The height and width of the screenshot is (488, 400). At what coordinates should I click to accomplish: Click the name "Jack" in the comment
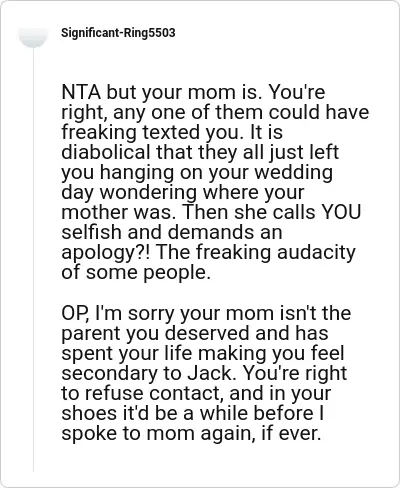tap(210, 373)
